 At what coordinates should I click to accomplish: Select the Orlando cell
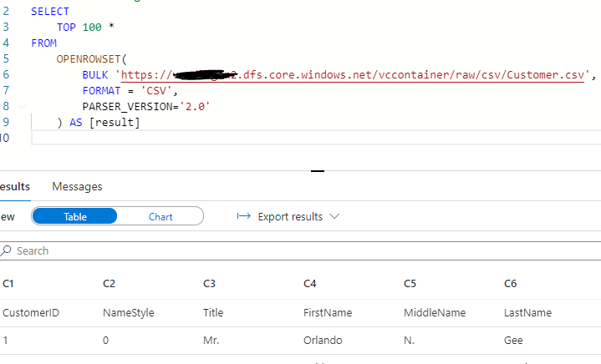coord(323,341)
